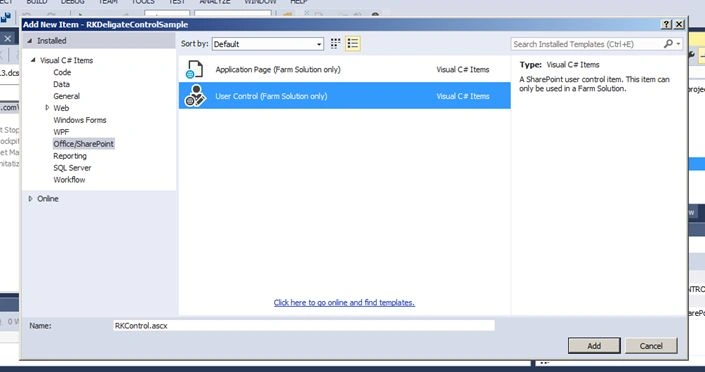Select the Web category
Viewport: 705px width, 372px height.
point(61,108)
